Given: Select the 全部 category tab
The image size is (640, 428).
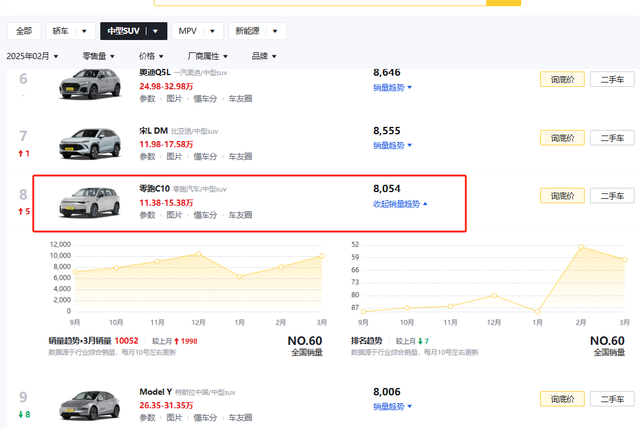Looking at the screenshot, I should [24, 31].
